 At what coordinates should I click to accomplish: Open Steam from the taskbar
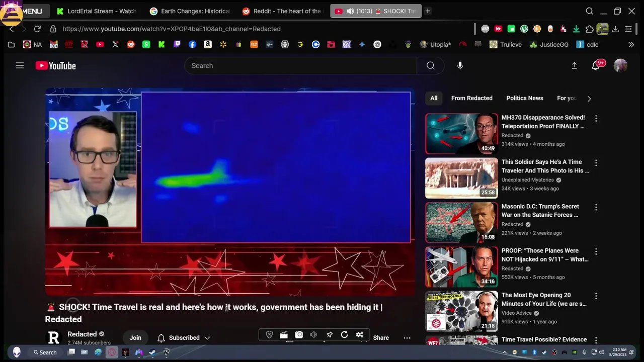point(152,352)
